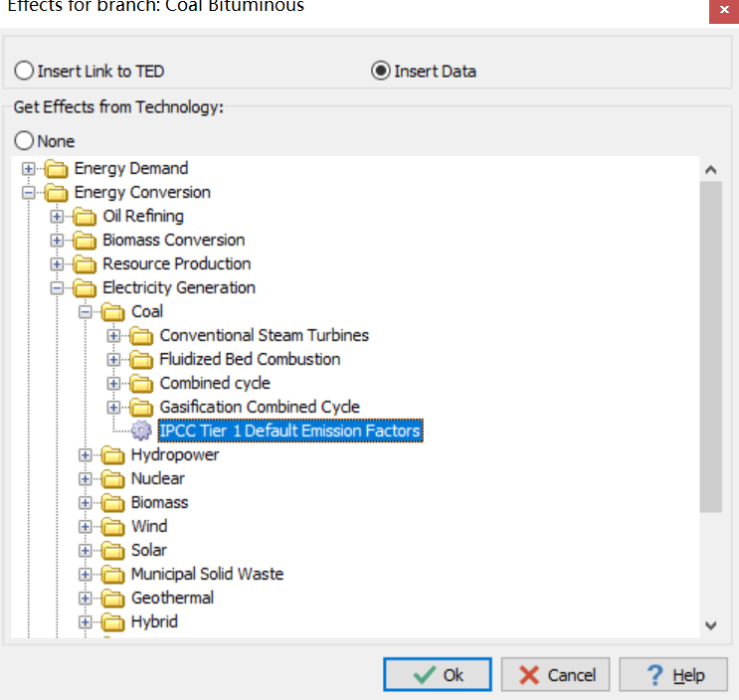Click the gear icon beside IPCC Tier 1
Viewport: 739px width, 700px height.
141,431
